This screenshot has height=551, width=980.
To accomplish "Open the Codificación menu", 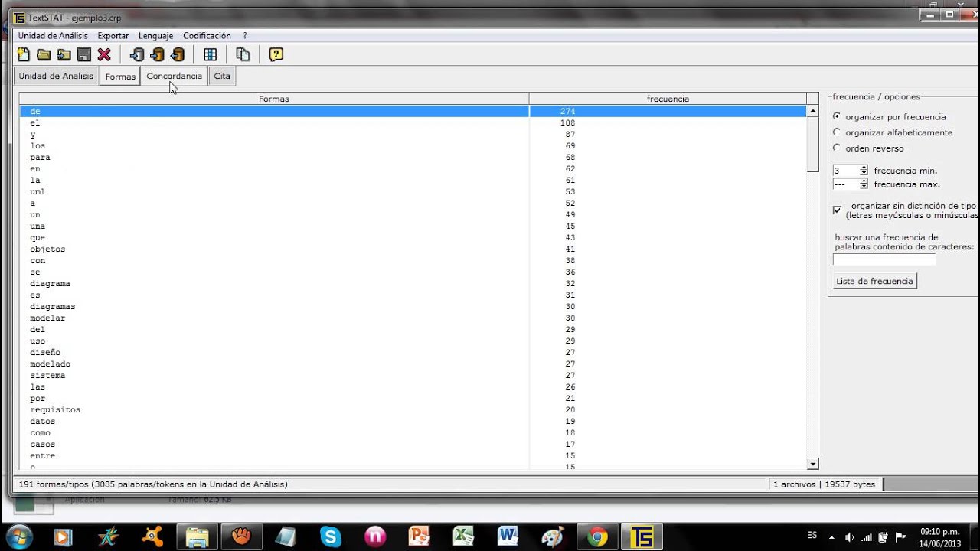I will click(207, 36).
